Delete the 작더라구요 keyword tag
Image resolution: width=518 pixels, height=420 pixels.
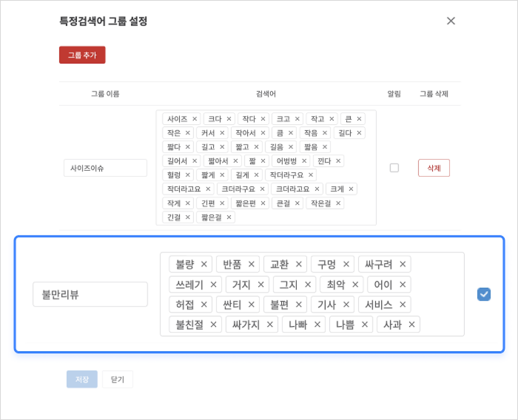coord(310,175)
